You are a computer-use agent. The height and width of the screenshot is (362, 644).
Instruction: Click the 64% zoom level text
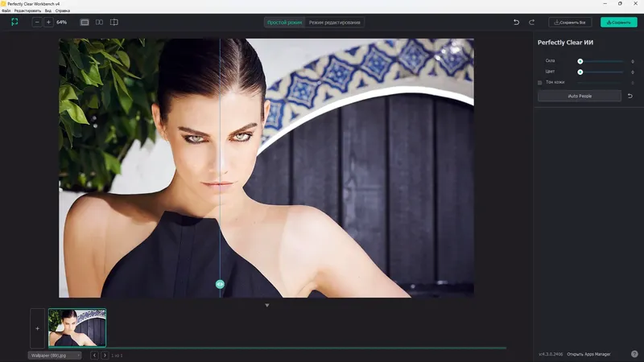(x=62, y=23)
